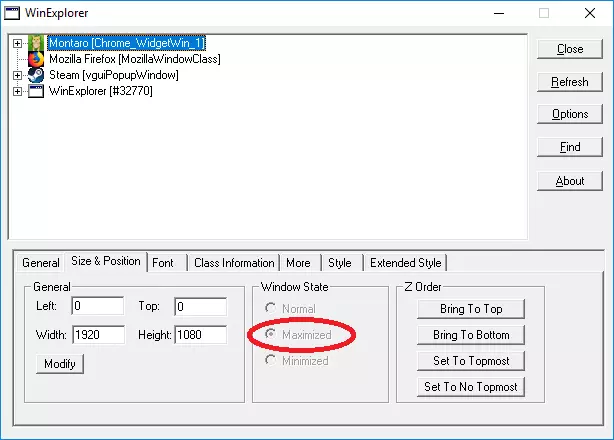Expand the Montaro tree node
614x440 pixels.
(x=17, y=43)
